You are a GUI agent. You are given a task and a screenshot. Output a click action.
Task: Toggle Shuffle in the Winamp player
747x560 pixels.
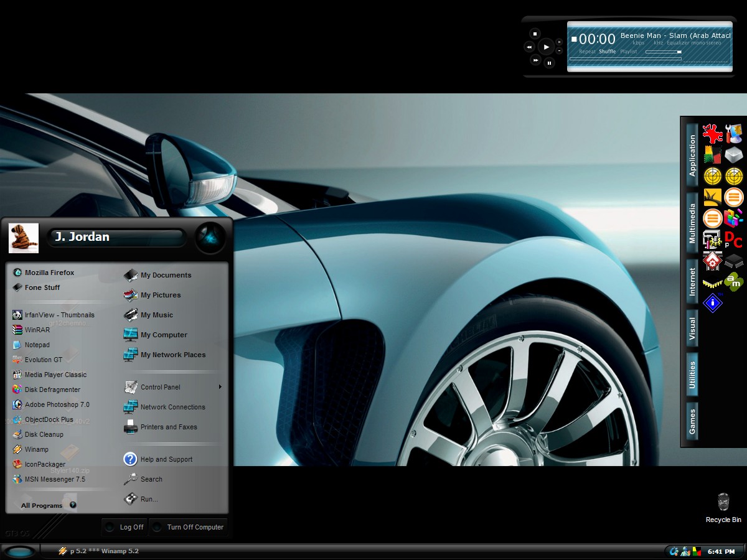pos(607,52)
